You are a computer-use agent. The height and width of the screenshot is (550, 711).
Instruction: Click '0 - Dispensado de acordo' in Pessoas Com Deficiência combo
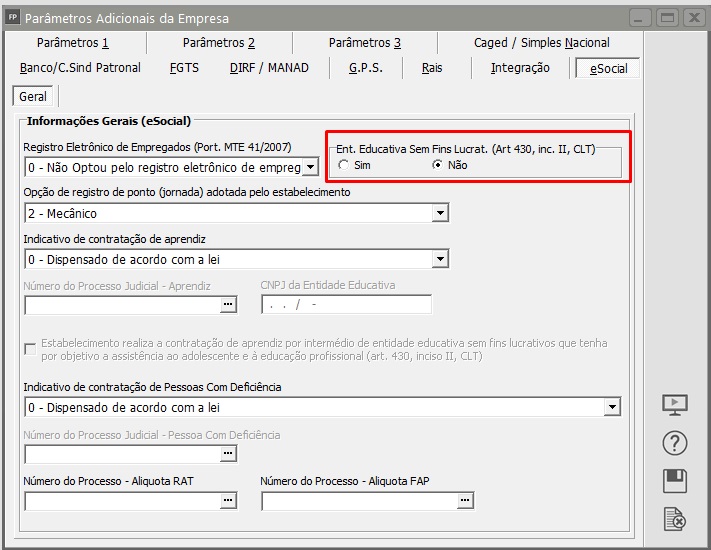[x=124, y=407]
